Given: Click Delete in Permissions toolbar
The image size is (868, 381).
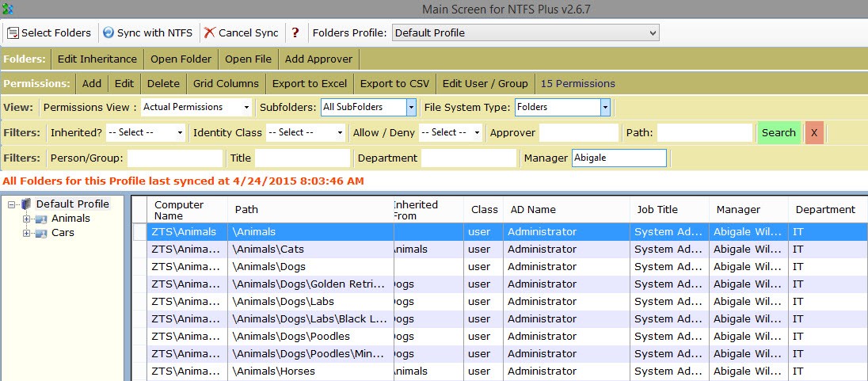Looking at the screenshot, I should [x=163, y=84].
